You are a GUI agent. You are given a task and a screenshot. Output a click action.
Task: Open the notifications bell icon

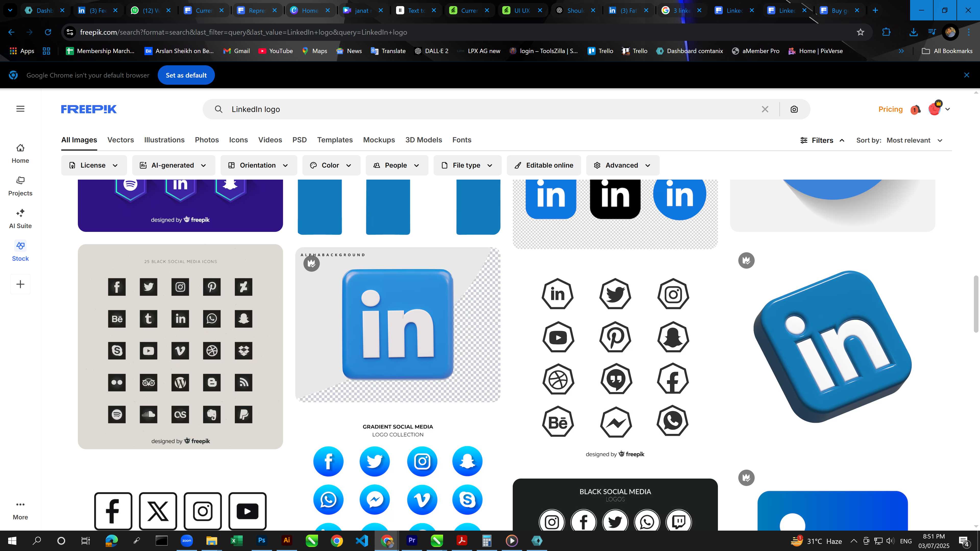click(x=915, y=109)
